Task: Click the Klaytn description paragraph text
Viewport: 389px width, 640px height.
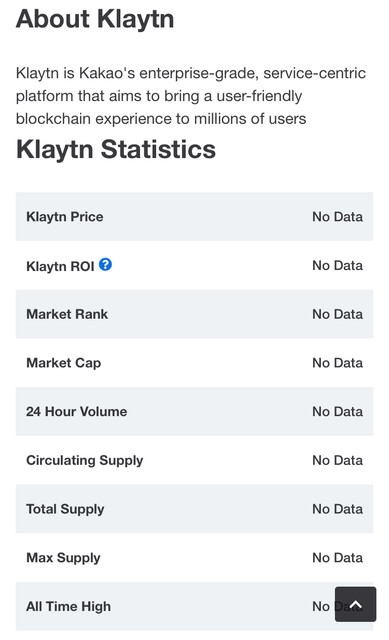Action: 191,96
